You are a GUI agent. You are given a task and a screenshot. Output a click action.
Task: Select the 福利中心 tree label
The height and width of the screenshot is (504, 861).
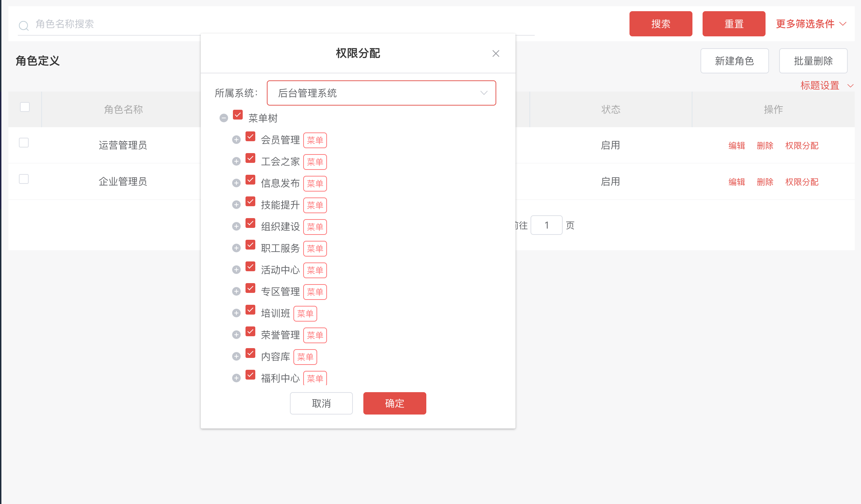(280, 378)
